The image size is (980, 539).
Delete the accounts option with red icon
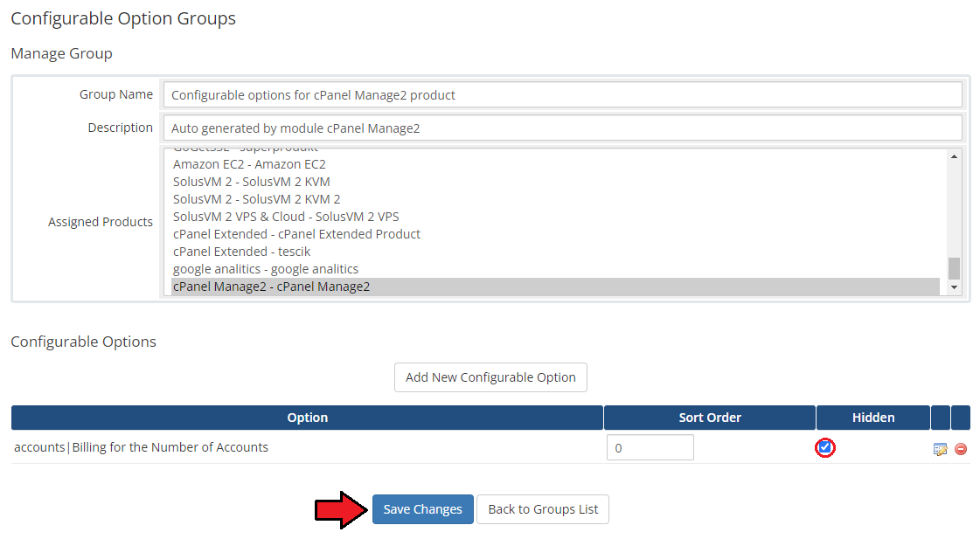click(961, 449)
